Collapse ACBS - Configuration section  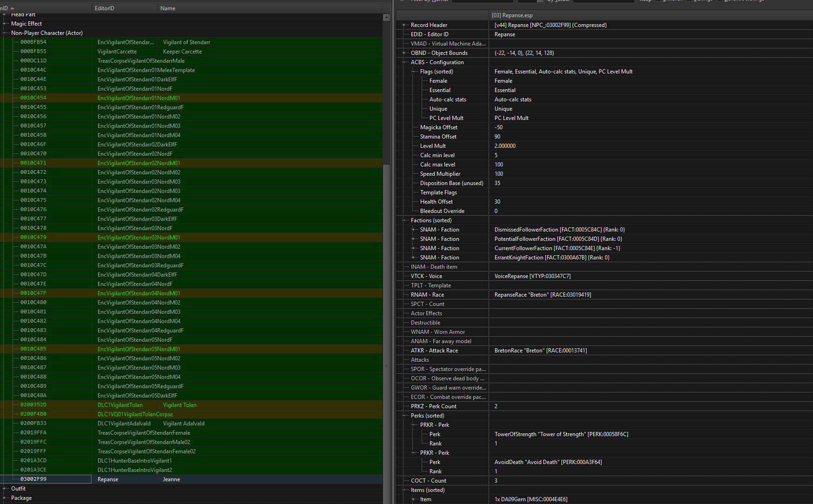coord(404,62)
